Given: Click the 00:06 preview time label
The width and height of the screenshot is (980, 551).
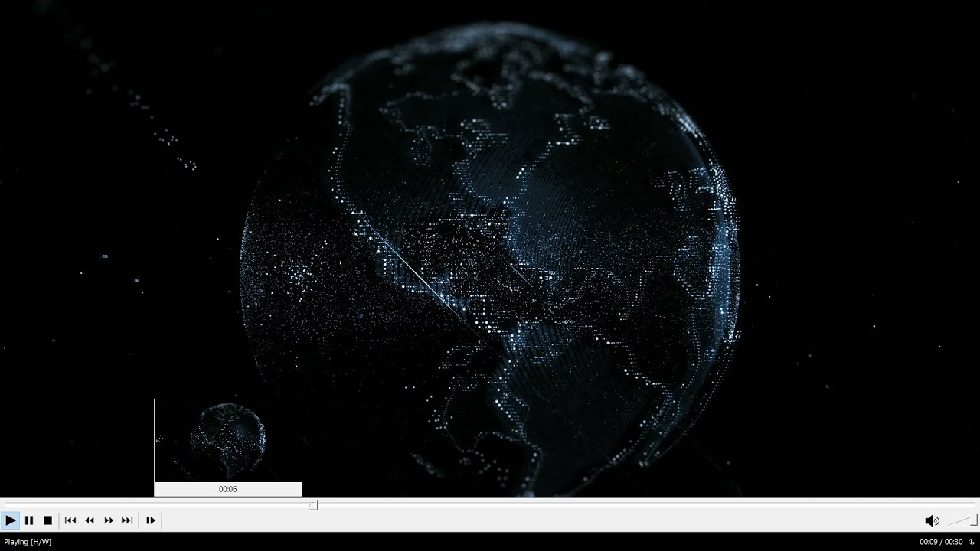Looking at the screenshot, I should click(228, 489).
